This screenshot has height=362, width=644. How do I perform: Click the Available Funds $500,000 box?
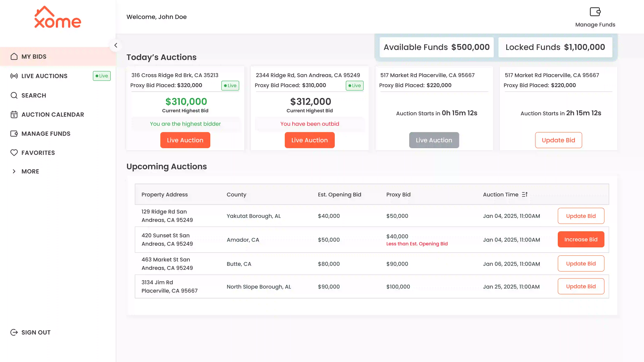(x=436, y=47)
